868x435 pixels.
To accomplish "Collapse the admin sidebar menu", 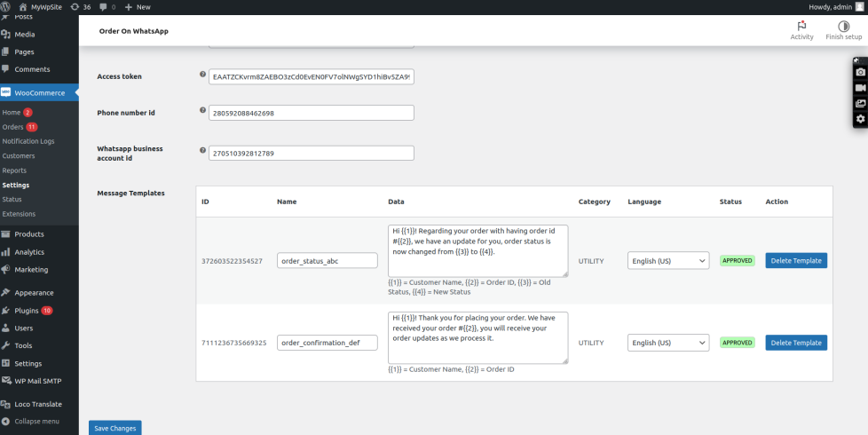I will click(x=31, y=421).
